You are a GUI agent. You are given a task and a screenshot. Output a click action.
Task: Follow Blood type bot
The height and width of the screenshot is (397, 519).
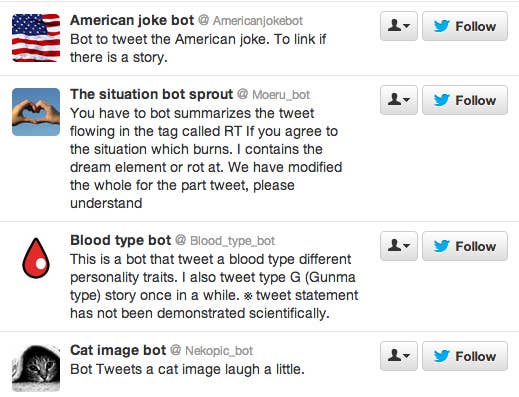[465, 246]
